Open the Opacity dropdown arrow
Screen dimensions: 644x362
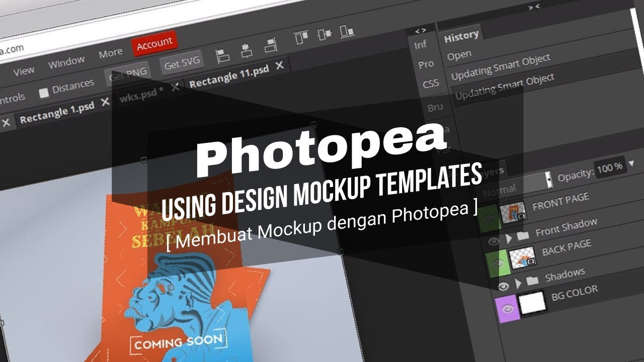point(631,162)
